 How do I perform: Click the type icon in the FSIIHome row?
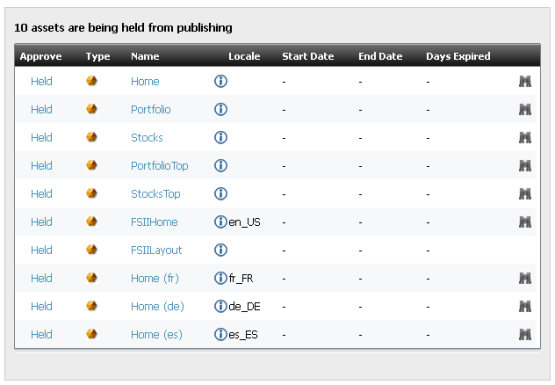pos(92,222)
